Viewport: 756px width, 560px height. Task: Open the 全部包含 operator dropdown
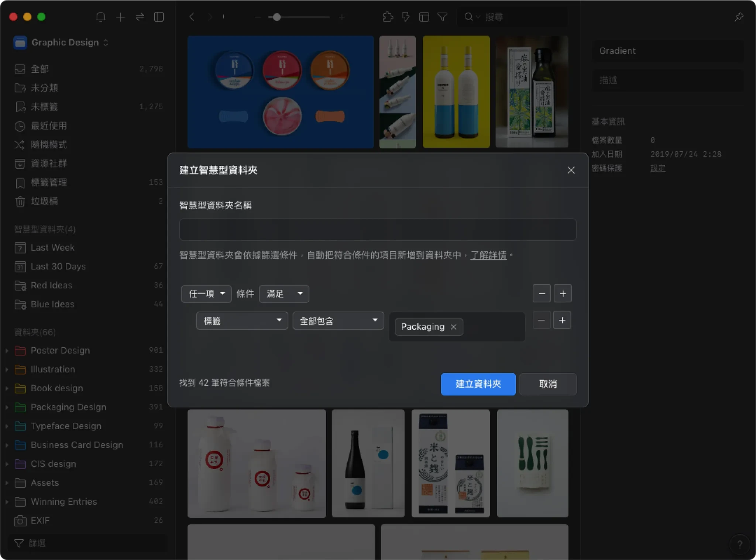tap(339, 321)
